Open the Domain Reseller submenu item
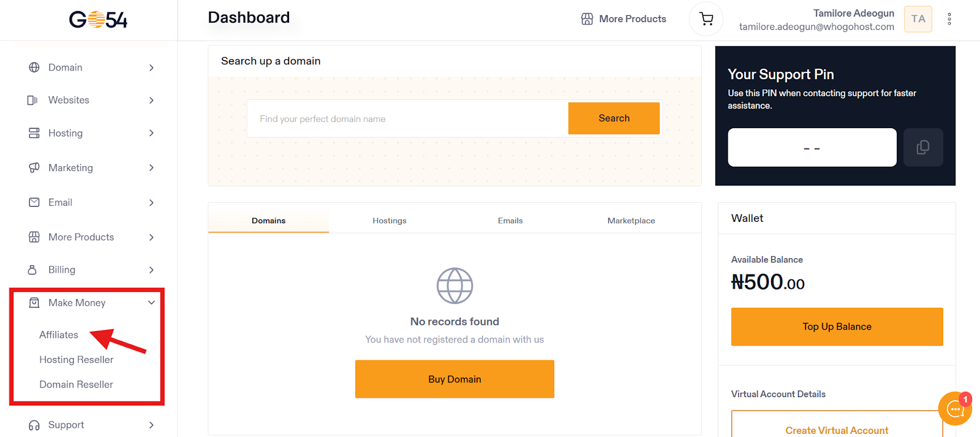The image size is (980, 437). (77, 384)
